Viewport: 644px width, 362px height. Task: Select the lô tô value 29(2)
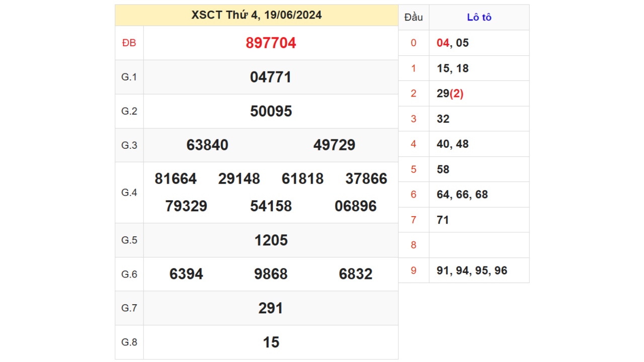[x=450, y=94]
